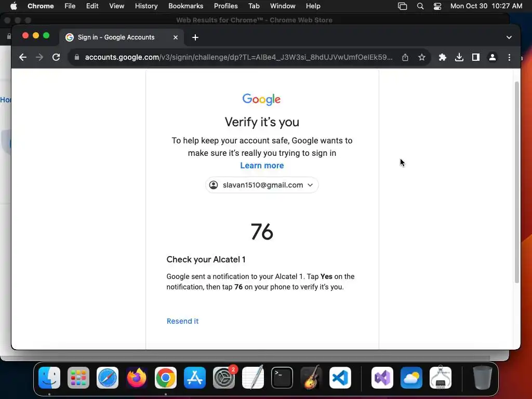Image resolution: width=532 pixels, height=399 pixels.
Task: Open the slavan1510@gmail.com account switcher
Action: (x=262, y=185)
